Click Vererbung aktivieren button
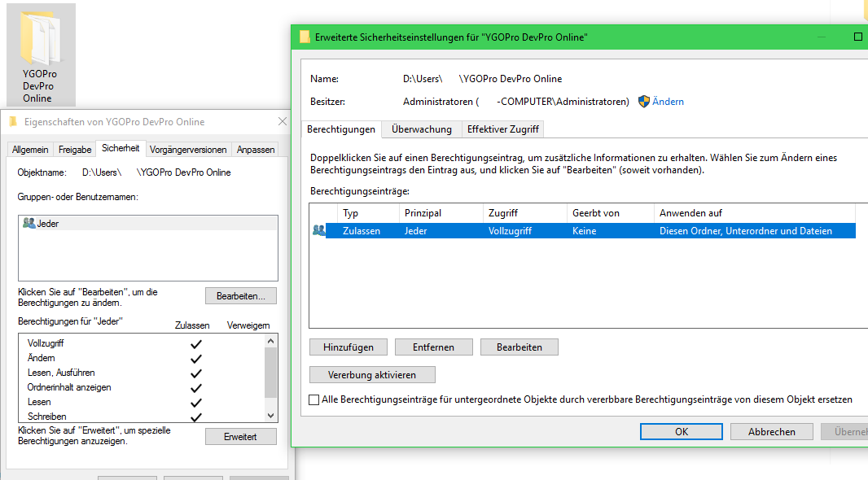868x480 pixels. tap(372, 375)
